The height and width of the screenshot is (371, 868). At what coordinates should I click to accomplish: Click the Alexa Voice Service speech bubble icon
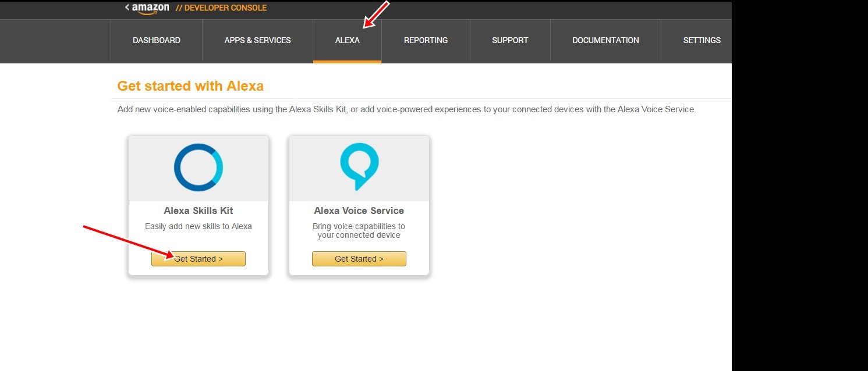359,167
